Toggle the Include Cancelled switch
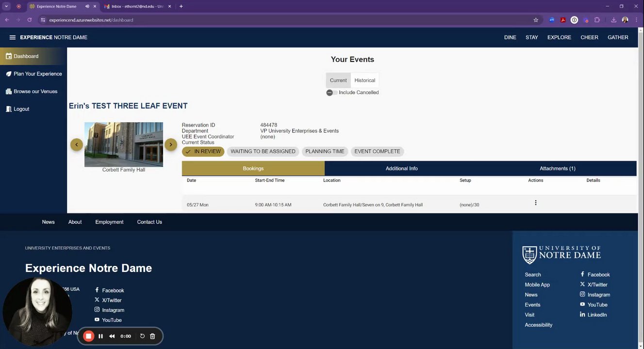 pos(332,93)
